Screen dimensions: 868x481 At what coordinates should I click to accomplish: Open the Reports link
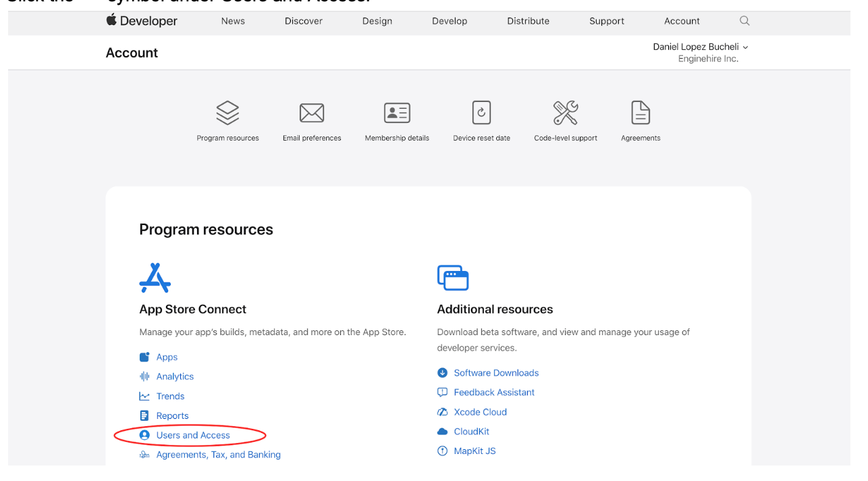click(x=172, y=416)
